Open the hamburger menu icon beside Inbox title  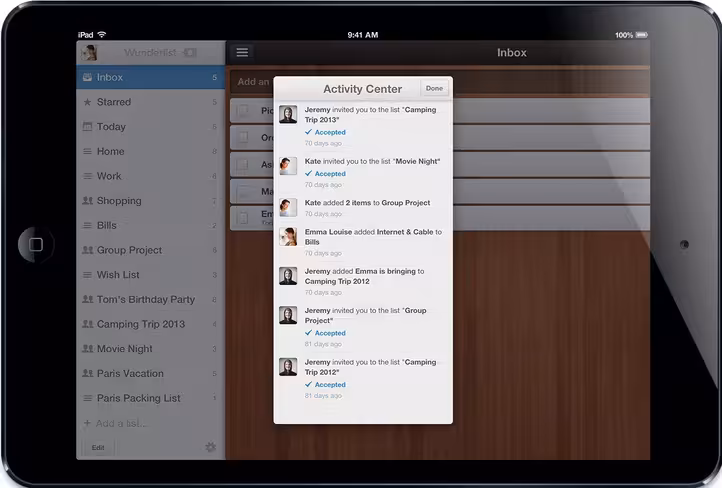point(242,52)
